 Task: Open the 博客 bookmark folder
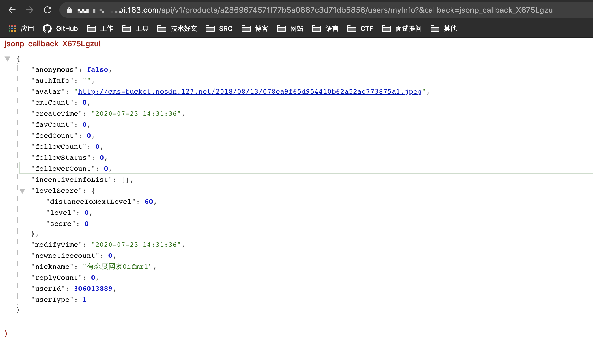pyautogui.click(x=255, y=29)
